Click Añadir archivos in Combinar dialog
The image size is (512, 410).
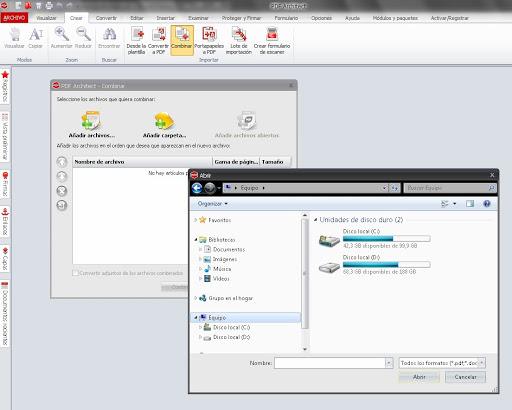pos(92,125)
